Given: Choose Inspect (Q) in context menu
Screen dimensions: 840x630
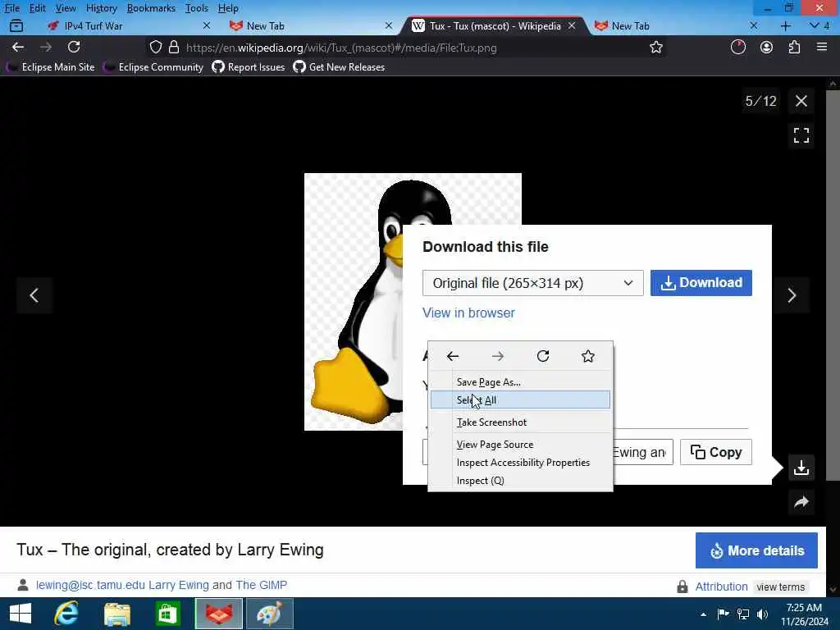Looking at the screenshot, I should pos(520,481).
